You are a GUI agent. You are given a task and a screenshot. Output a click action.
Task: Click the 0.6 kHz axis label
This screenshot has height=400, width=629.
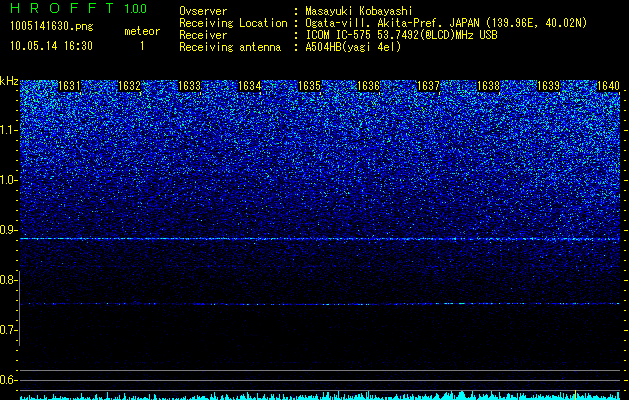pyautogui.click(x=9, y=380)
